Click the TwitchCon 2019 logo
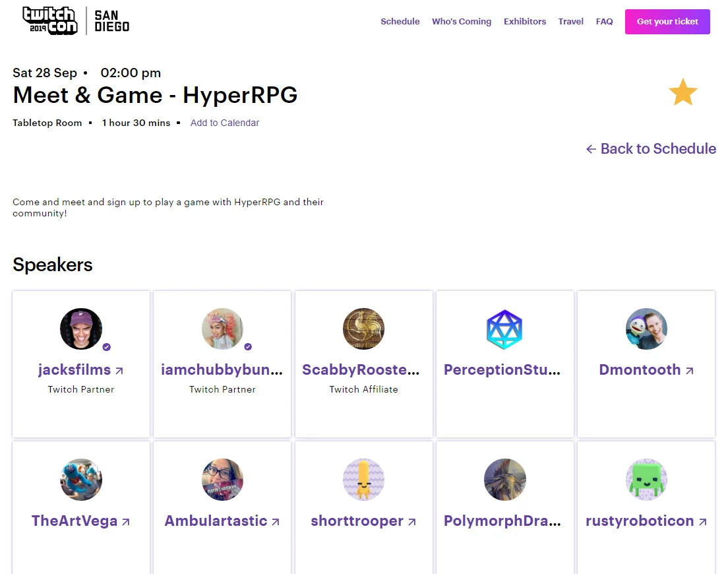This screenshot has width=728, height=574. (50, 21)
